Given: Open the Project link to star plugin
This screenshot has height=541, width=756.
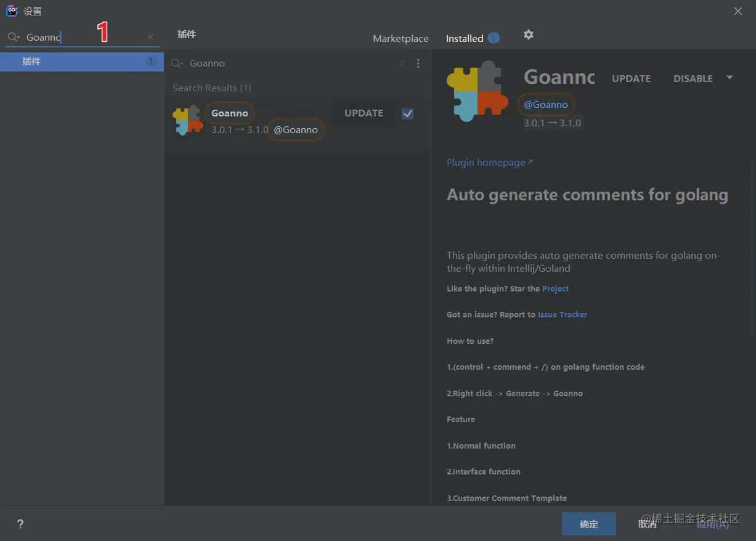Looking at the screenshot, I should (x=555, y=288).
